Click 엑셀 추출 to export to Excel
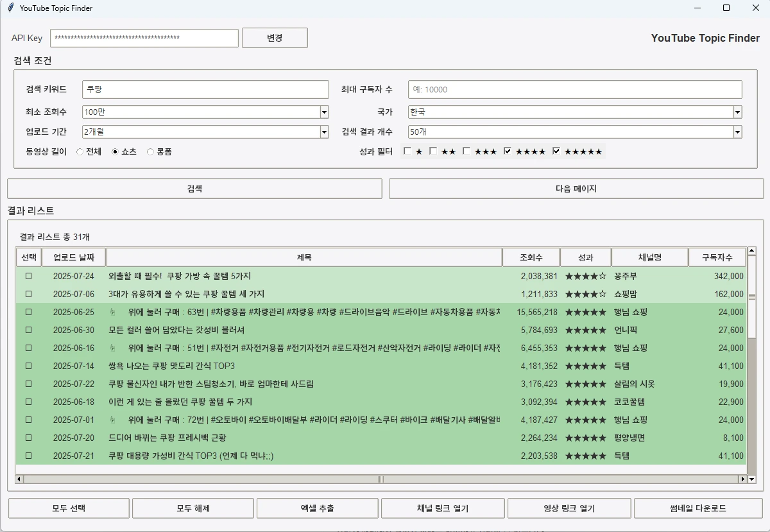770x532 pixels. (x=317, y=508)
